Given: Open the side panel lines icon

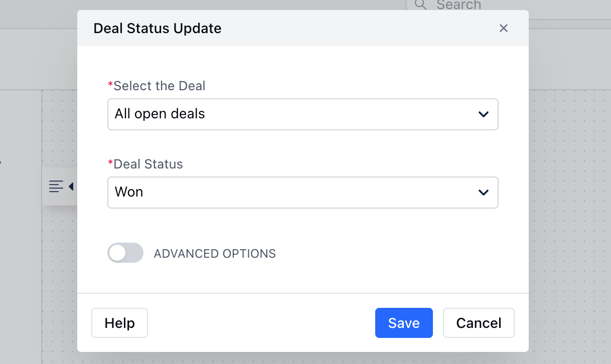Looking at the screenshot, I should pyautogui.click(x=56, y=187).
